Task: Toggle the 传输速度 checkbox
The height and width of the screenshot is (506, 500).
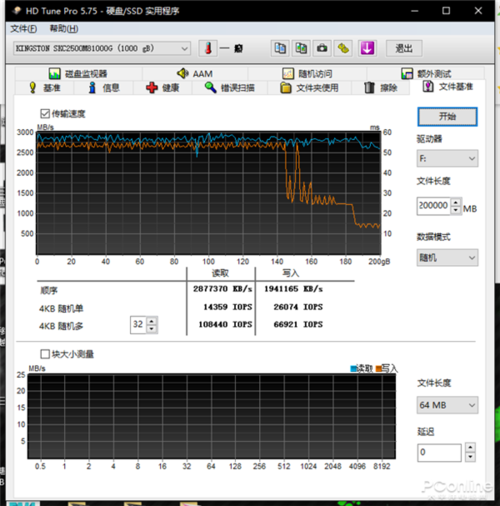Action: click(45, 114)
